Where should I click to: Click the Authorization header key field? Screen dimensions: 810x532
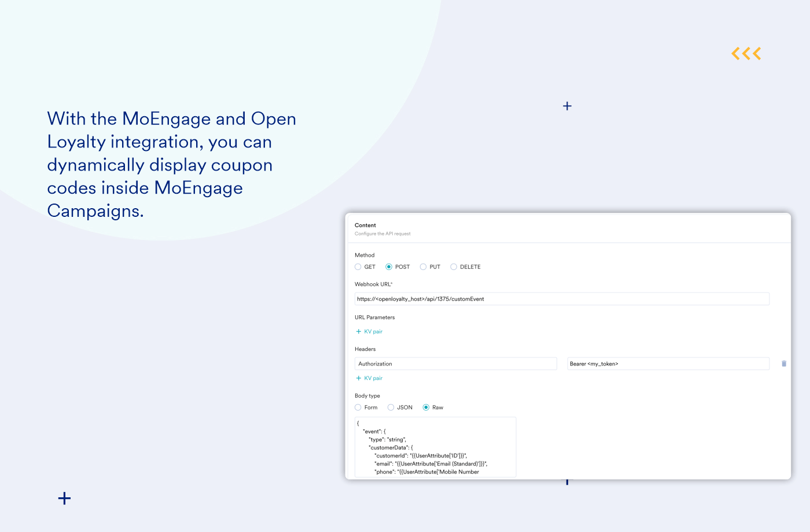456,364
